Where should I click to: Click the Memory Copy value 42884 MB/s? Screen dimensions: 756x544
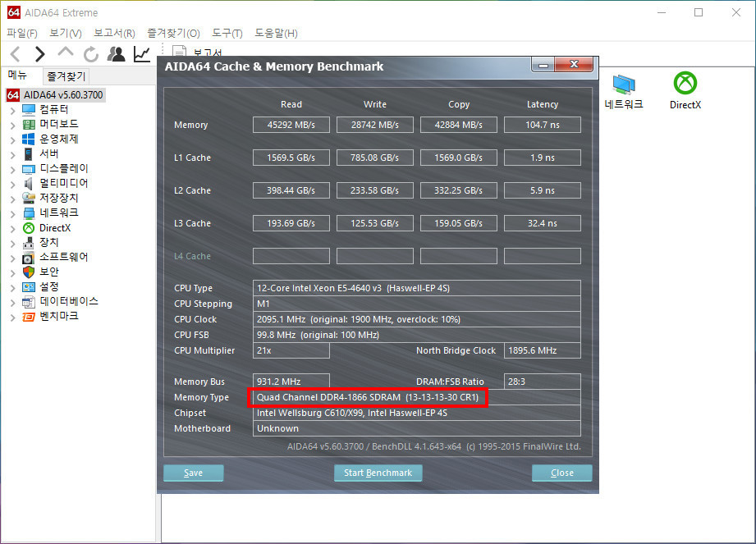pyautogui.click(x=459, y=125)
